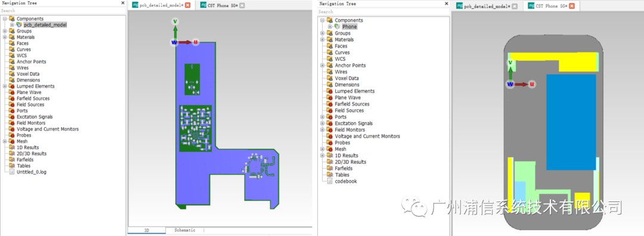This screenshot has height=236, width=644.
Task: Close the left CST Phone 5G tab
Action: tap(242, 5)
